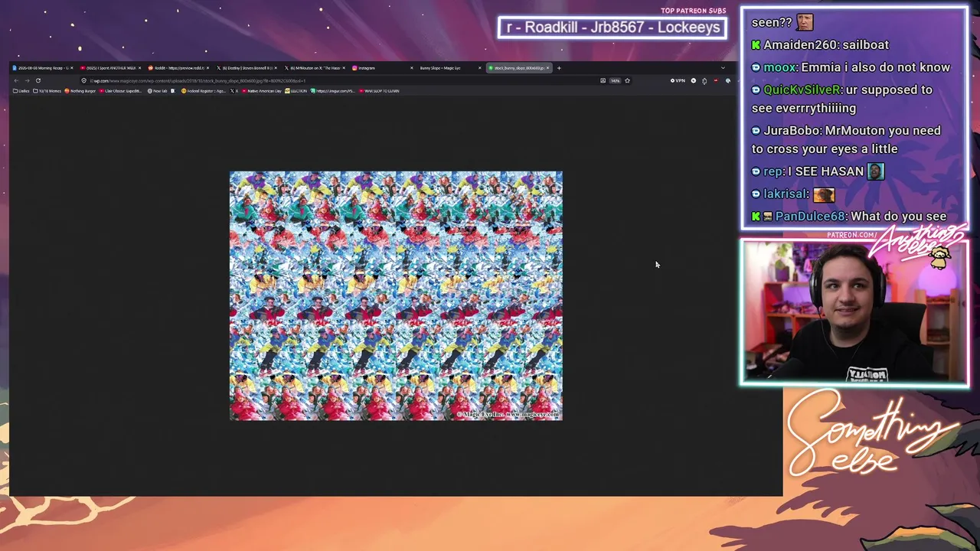Open the X bookmark in bookmarks bar
Image resolution: width=980 pixels, height=551 pixels.
pos(234,91)
